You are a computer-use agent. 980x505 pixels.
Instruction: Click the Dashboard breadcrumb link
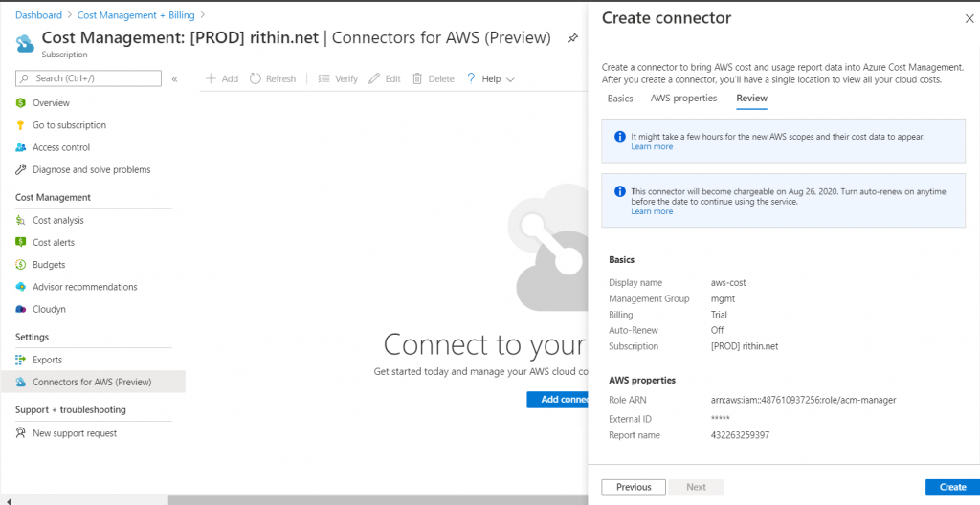[x=38, y=15]
